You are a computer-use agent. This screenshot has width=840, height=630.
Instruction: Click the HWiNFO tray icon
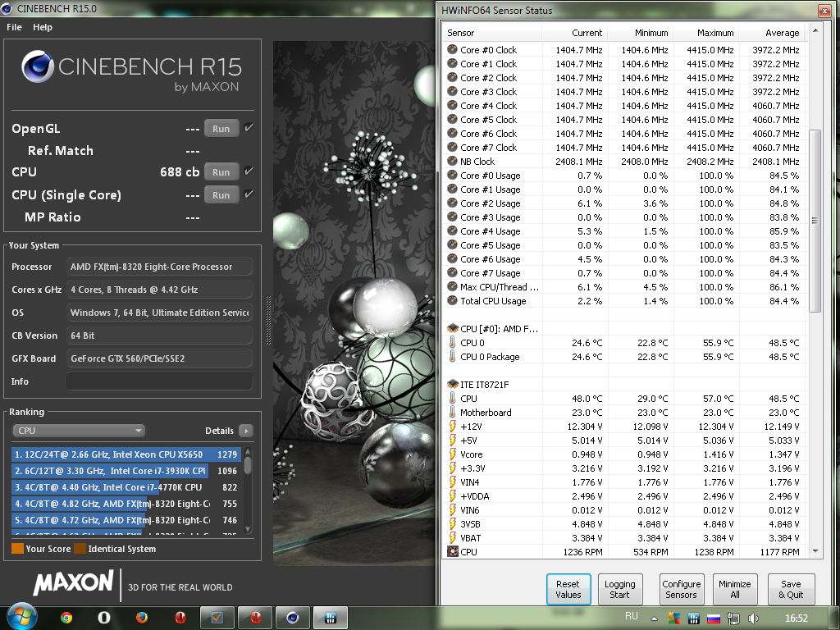(693, 619)
